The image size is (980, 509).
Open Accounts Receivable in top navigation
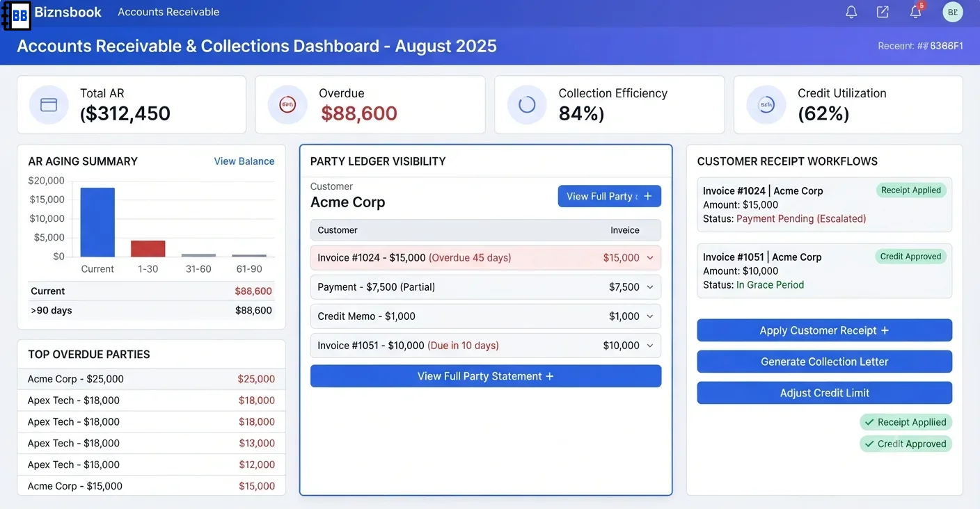pyautogui.click(x=168, y=12)
